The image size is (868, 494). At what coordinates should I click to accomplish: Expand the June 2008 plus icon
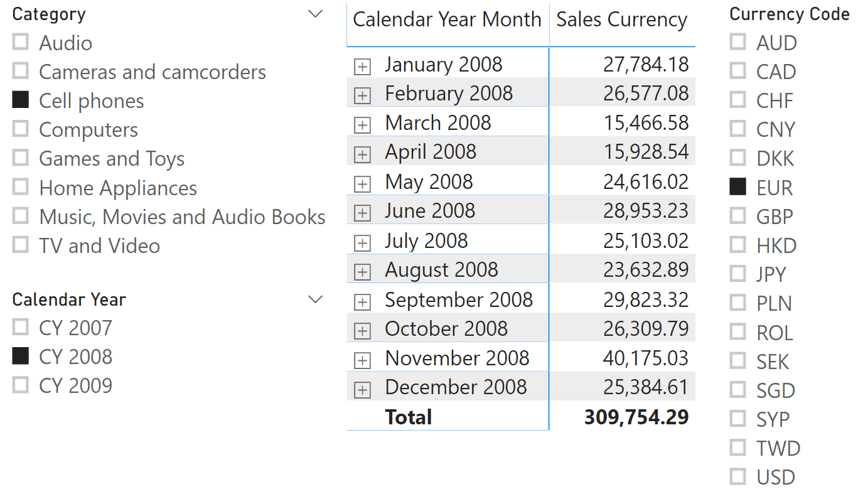[362, 213]
